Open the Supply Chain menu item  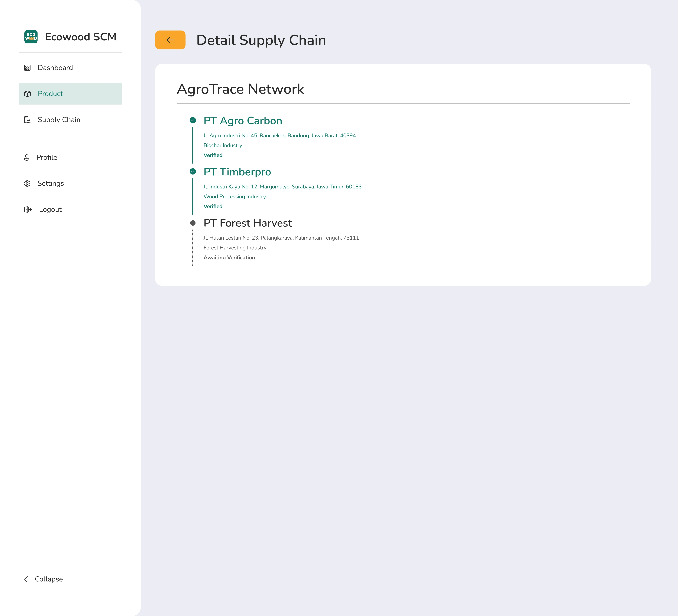pos(70,120)
